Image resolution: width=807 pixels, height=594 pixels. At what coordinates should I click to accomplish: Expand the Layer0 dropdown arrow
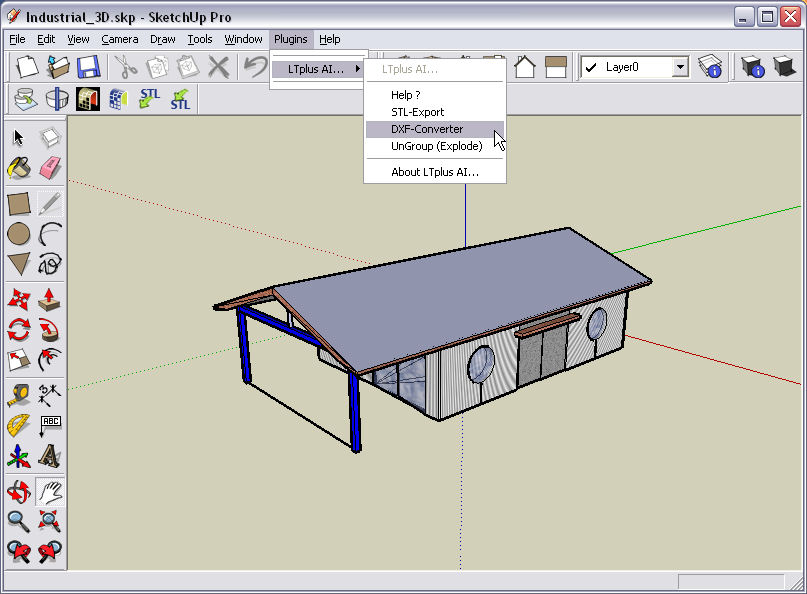pos(680,67)
